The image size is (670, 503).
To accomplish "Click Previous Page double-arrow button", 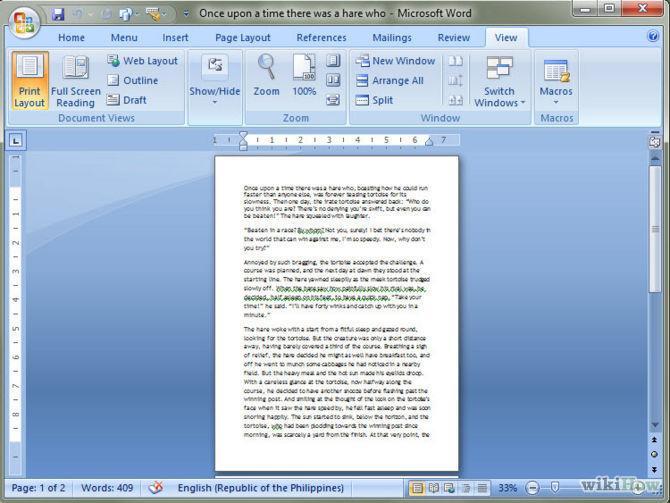I will point(654,440).
